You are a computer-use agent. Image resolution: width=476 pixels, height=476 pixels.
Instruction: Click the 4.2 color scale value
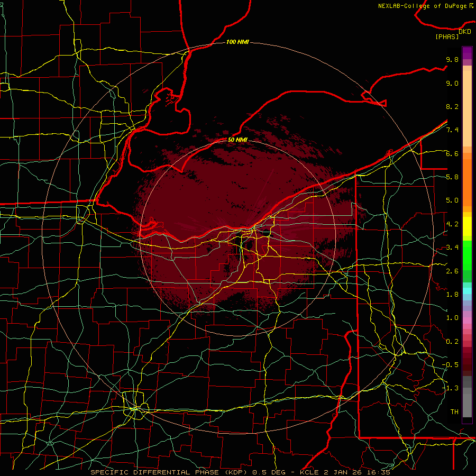[452, 224]
